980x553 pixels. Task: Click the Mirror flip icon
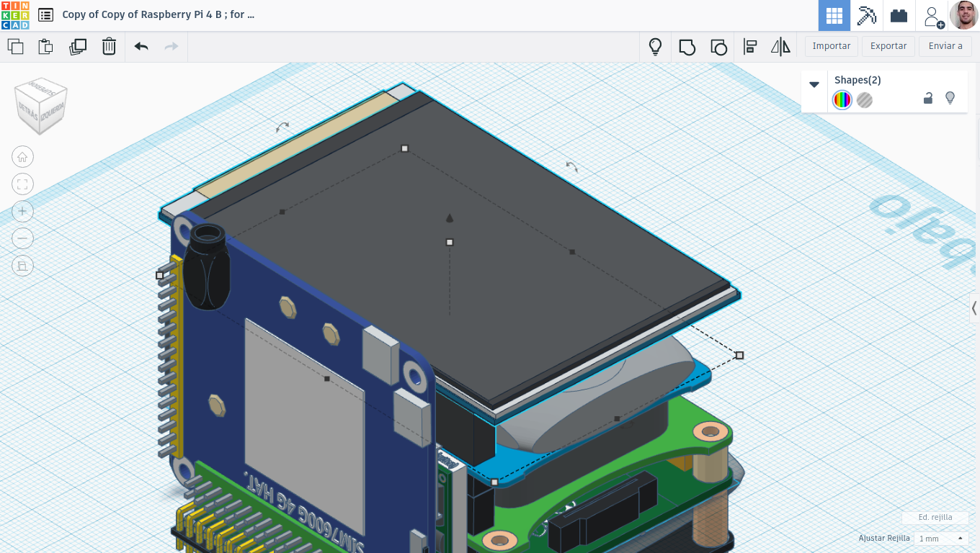(x=780, y=47)
